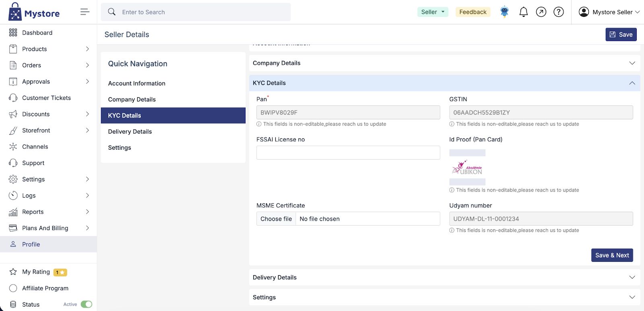Click the My Rating star icon
The width and height of the screenshot is (644, 311).
(13, 272)
